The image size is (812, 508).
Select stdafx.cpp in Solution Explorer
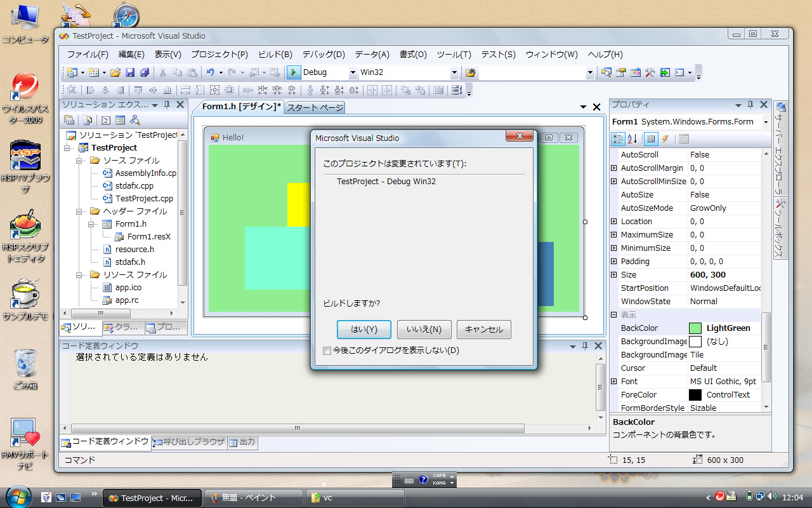pos(134,186)
